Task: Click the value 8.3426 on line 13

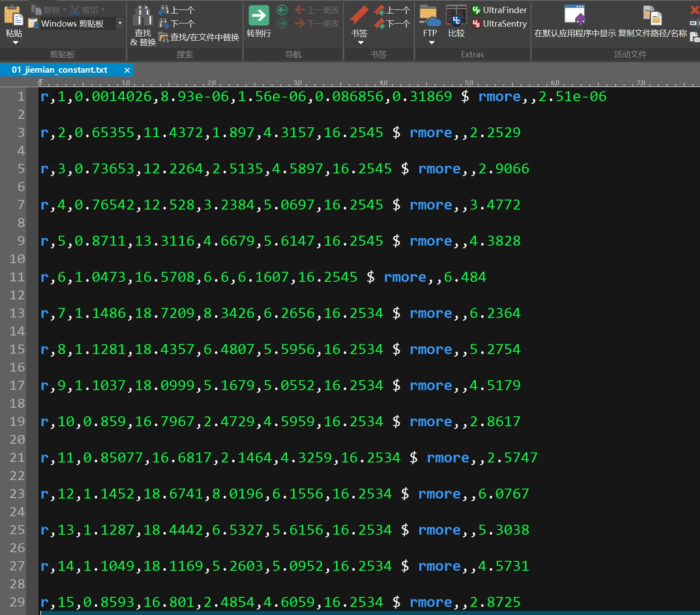Action: (x=229, y=313)
